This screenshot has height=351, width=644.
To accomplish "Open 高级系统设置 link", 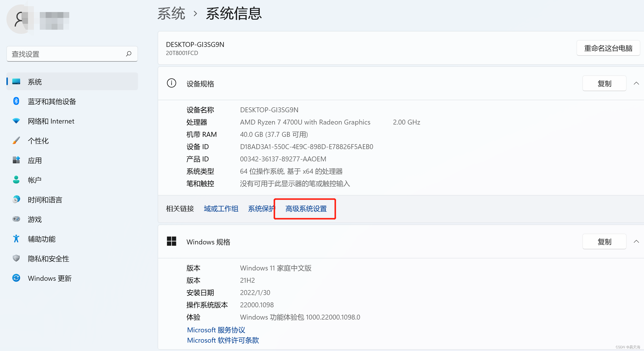I will click(306, 208).
